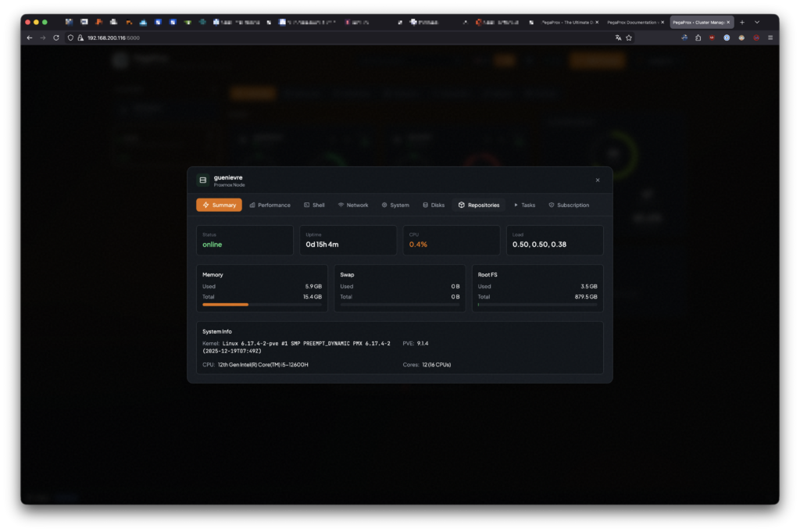Go back to the previous page
This screenshot has height=532, width=800.
click(30, 37)
